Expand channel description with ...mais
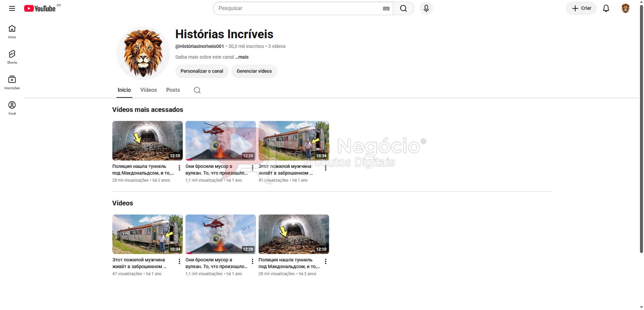This screenshot has width=644, height=310. [x=242, y=57]
